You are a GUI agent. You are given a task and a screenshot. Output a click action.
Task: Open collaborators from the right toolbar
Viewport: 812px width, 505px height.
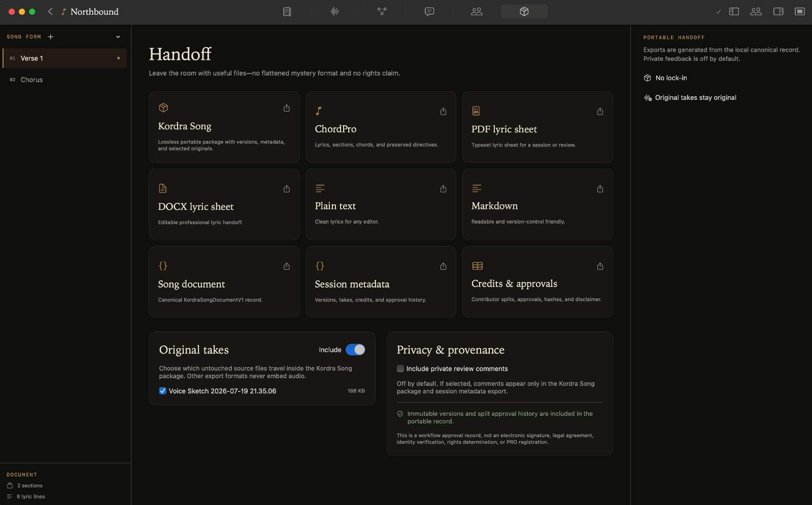(x=756, y=12)
